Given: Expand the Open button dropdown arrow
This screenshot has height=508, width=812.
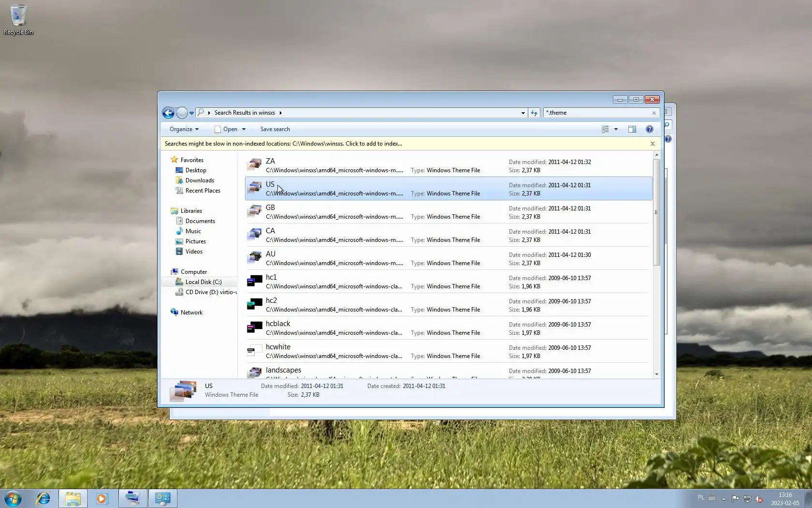Looking at the screenshot, I should pyautogui.click(x=244, y=129).
